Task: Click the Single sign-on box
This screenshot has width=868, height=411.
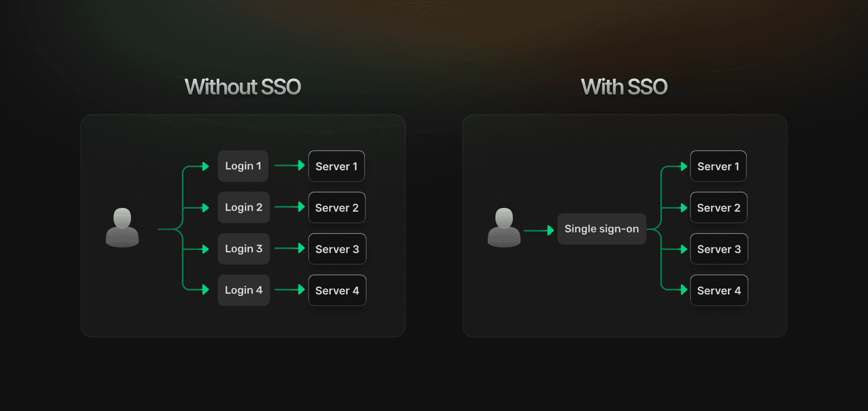Action: (602, 229)
